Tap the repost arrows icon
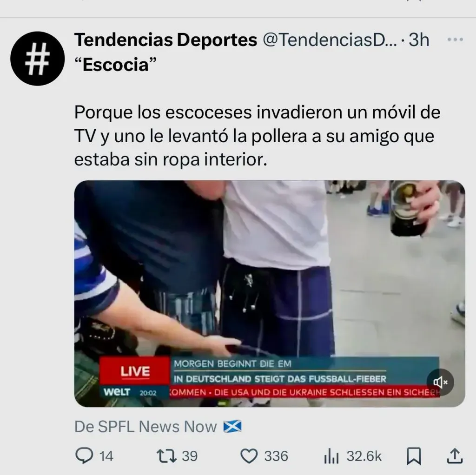 (166, 456)
